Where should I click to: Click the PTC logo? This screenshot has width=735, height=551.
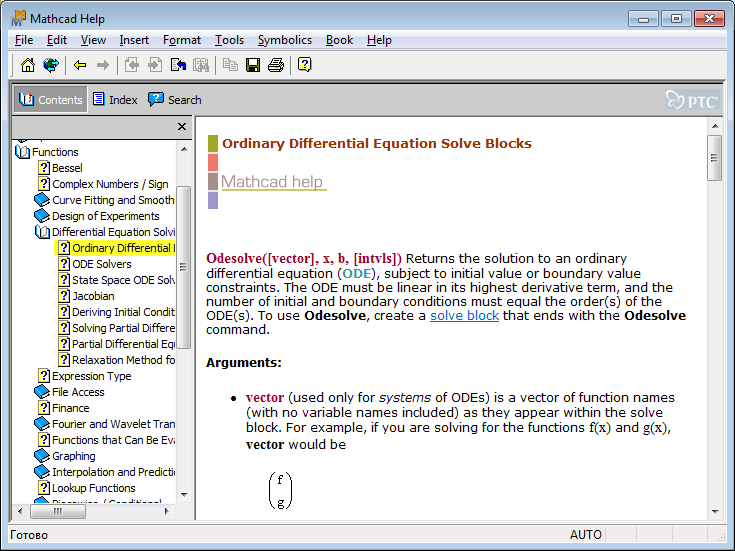pyautogui.click(x=693, y=100)
